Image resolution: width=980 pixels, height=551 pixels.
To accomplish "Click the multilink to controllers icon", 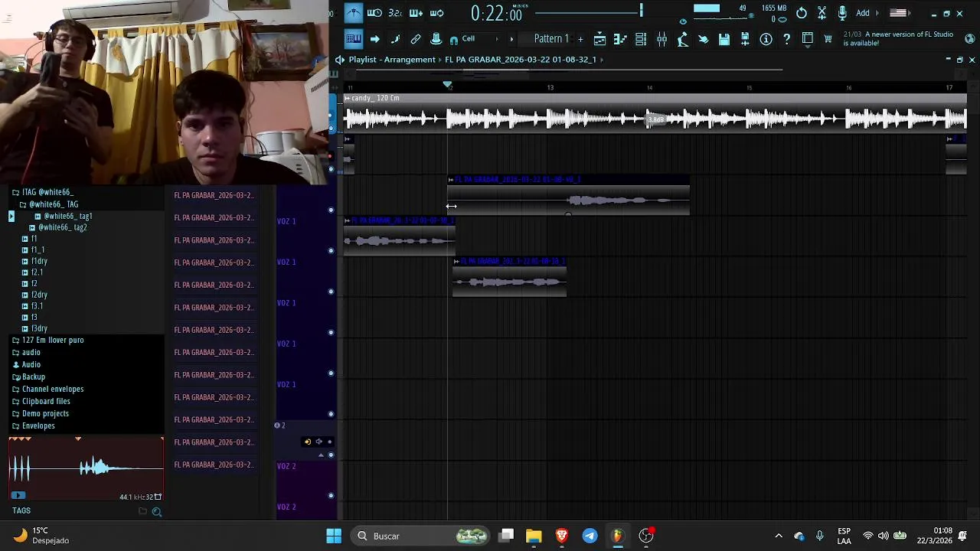I will pyautogui.click(x=416, y=39).
